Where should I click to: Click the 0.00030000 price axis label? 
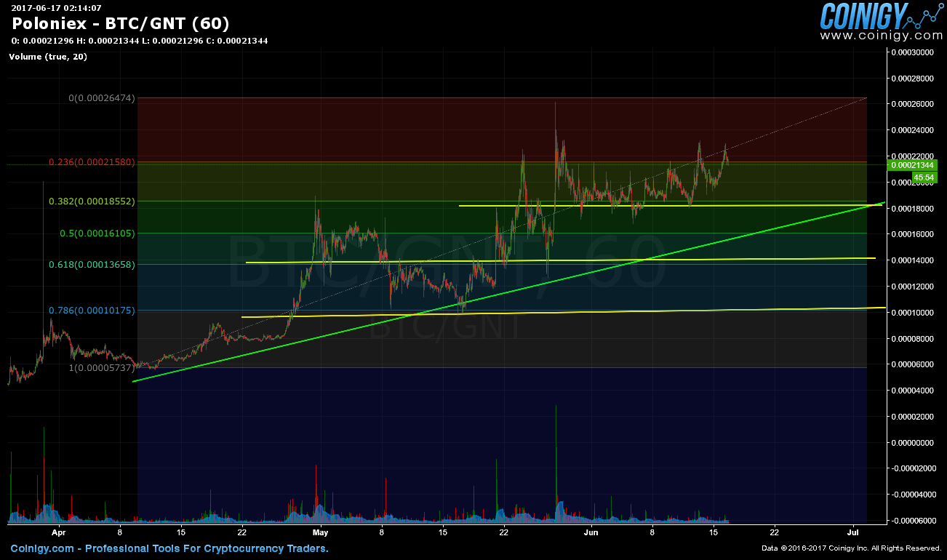point(914,52)
